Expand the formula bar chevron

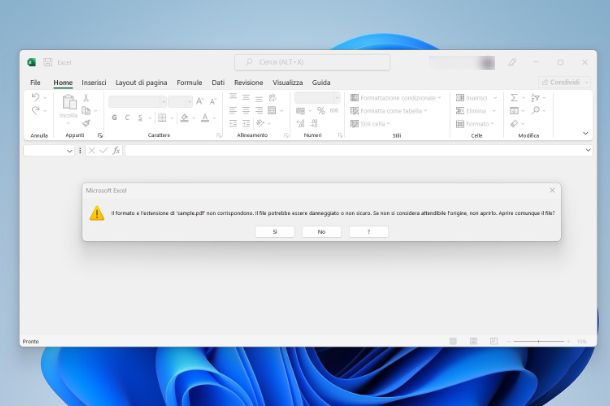pyautogui.click(x=588, y=150)
